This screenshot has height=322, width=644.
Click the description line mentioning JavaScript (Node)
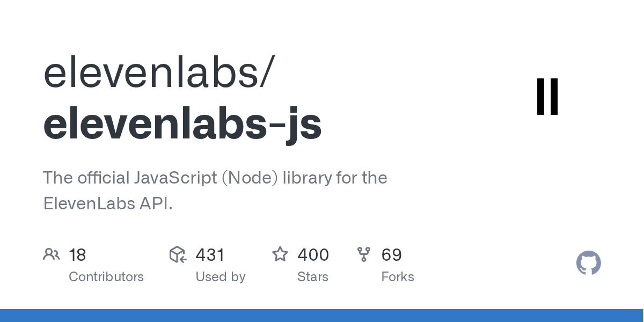215,178
